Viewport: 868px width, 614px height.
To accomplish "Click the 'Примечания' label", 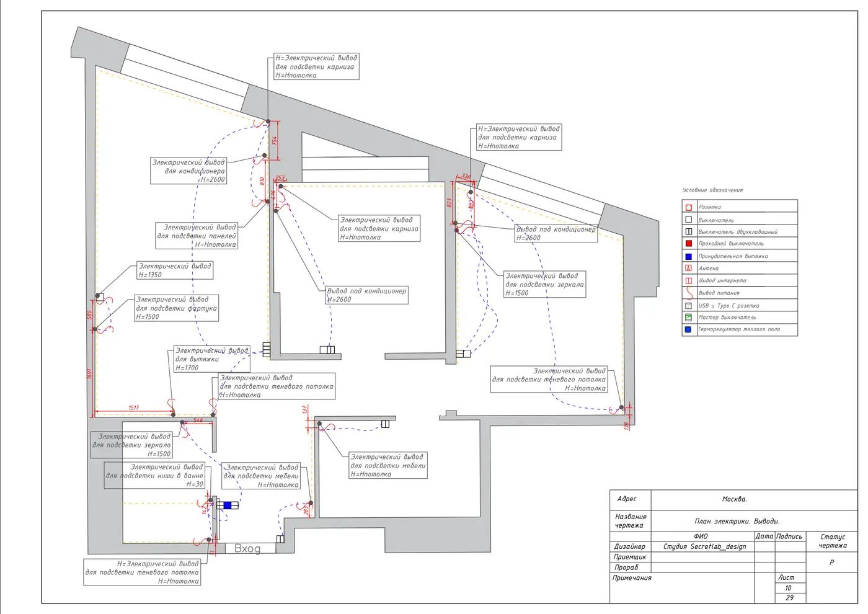I will 632,578.
